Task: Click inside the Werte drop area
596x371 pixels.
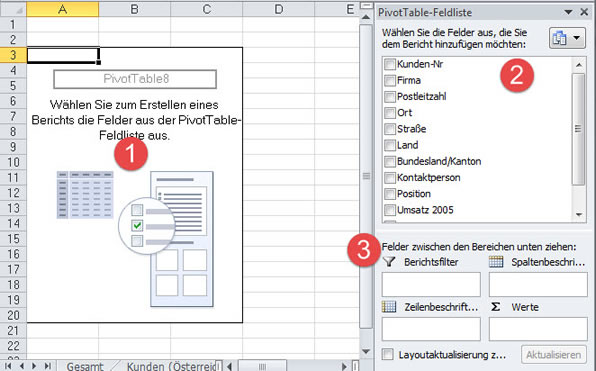Action: pyautogui.click(x=538, y=329)
